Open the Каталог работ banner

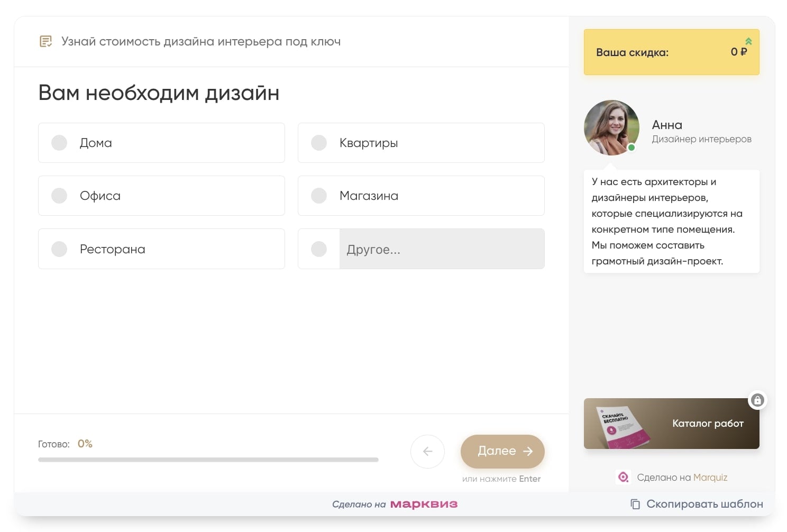[671, 424]
